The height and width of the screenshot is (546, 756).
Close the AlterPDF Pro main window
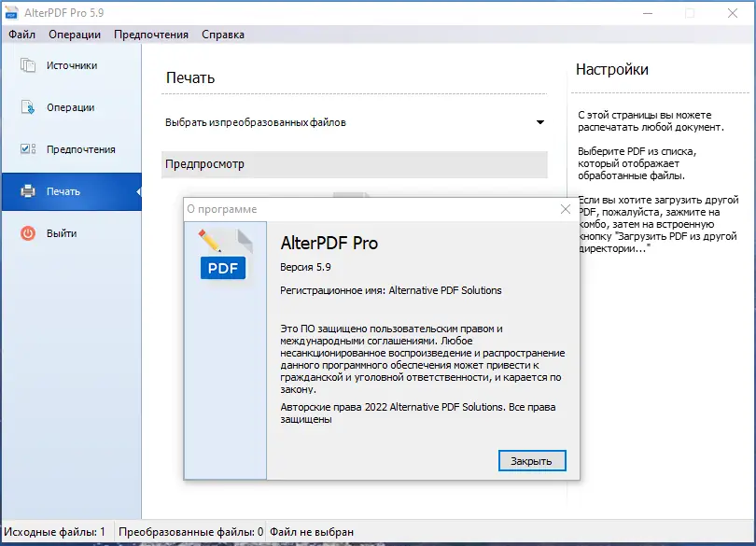[733, 13]
